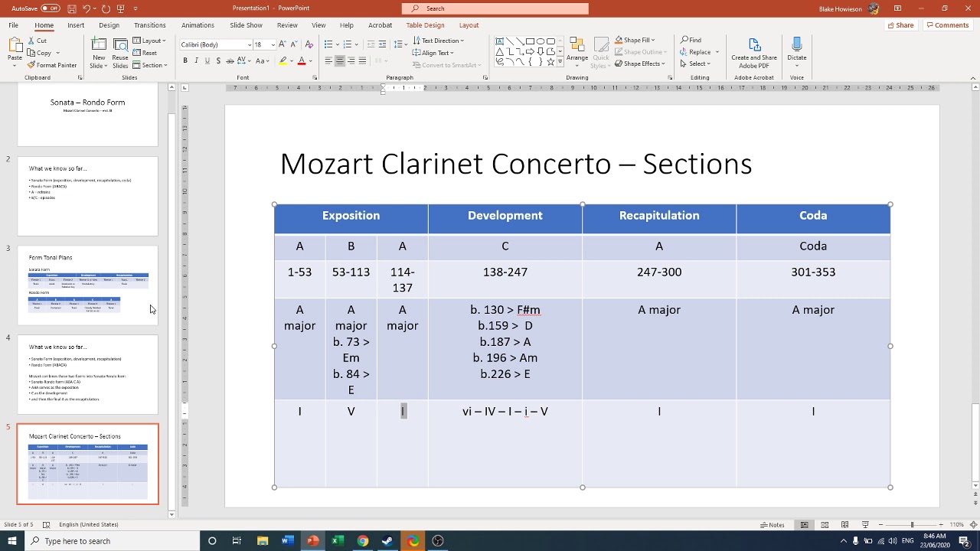This screenshot has height=551, width=980.
Task: Open Shape Effects dropdown
Action: tap(639, 64)
